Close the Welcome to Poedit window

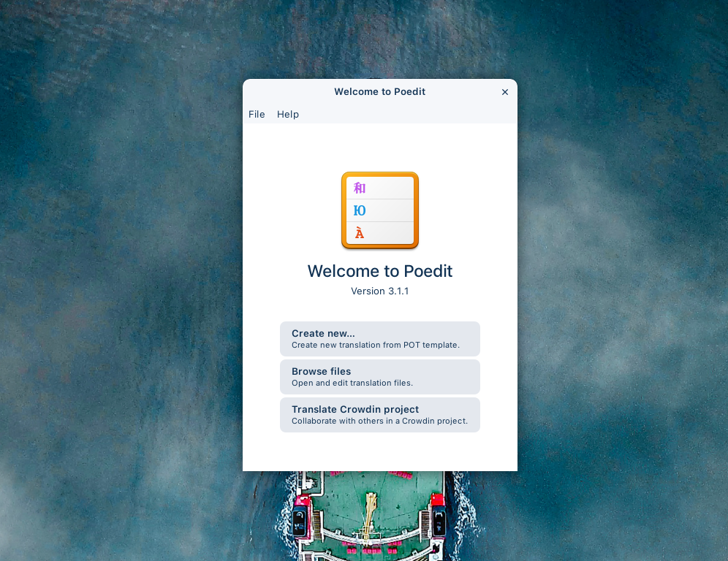point(504,92)
